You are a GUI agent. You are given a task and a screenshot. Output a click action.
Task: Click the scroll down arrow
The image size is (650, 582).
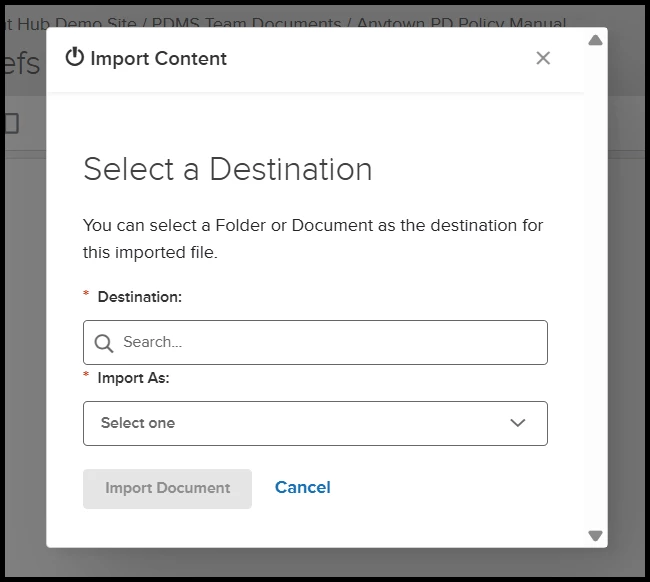pos(596,536)
